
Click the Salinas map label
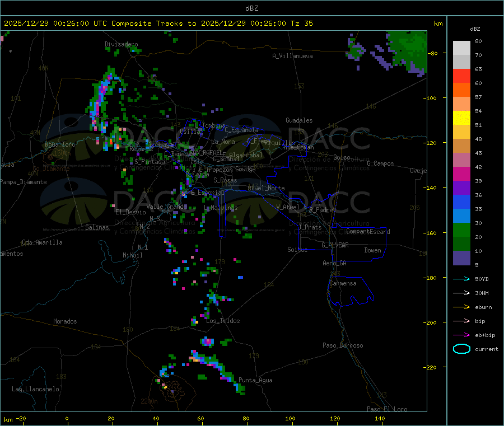pyautogui.click(x=97, y=227)
